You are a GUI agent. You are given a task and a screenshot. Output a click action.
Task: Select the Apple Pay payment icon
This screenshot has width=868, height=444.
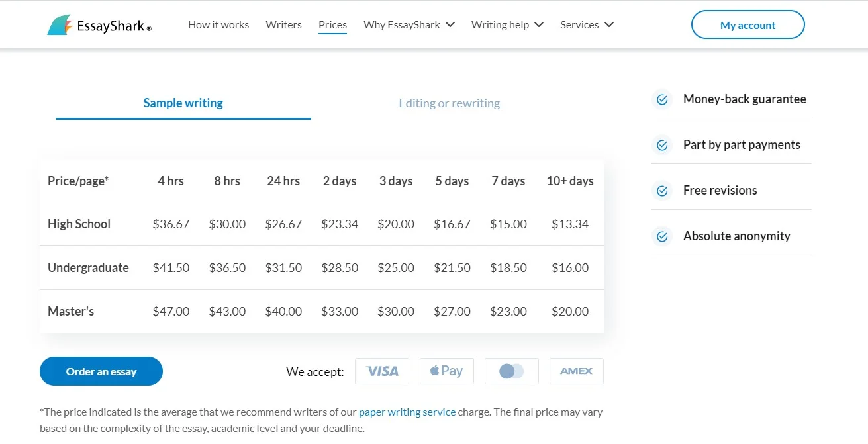pos(447,371)
